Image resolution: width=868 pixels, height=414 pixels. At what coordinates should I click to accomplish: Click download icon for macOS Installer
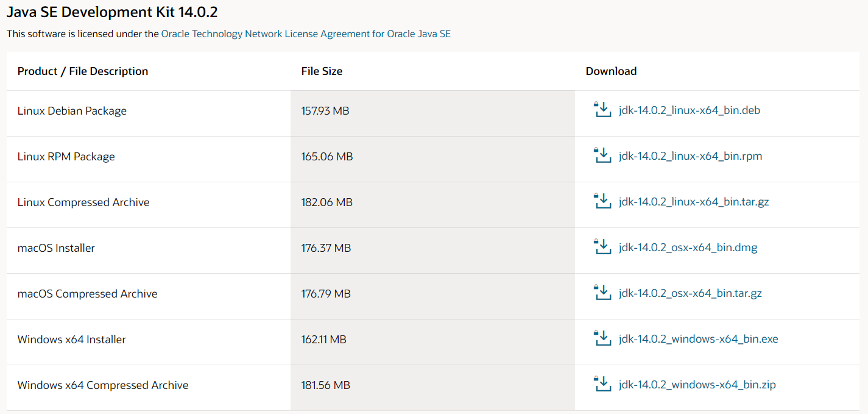pos(602,247)
